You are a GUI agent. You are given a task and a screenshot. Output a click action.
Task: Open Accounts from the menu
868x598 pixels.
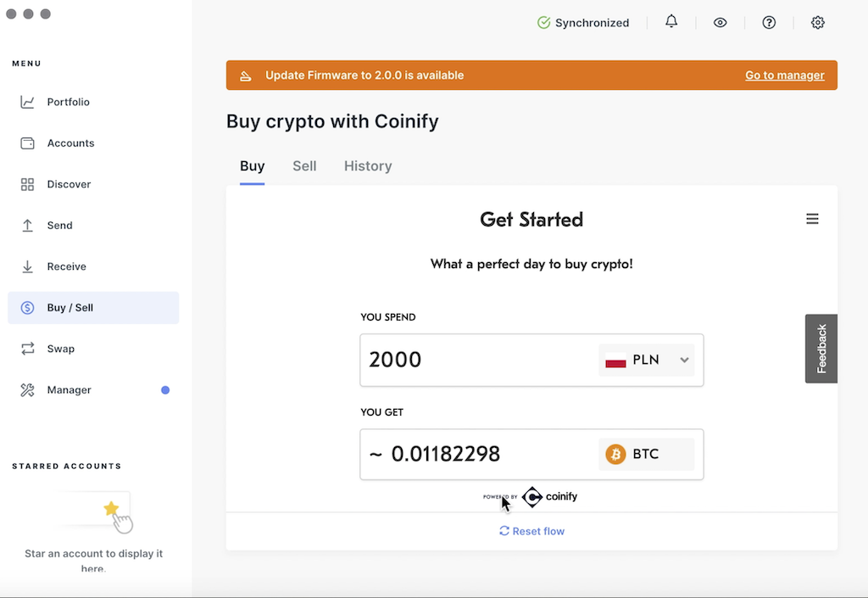click(93, 143)
